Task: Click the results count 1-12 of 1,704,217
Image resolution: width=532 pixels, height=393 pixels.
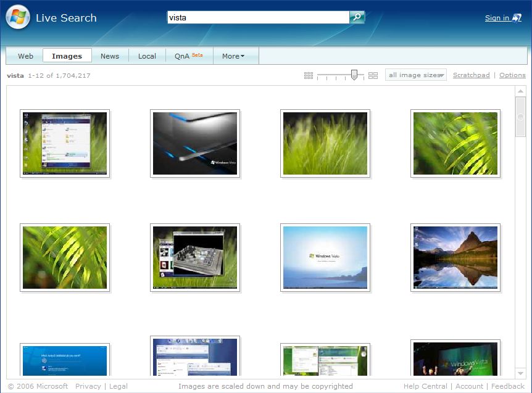Action: [59, 75]
